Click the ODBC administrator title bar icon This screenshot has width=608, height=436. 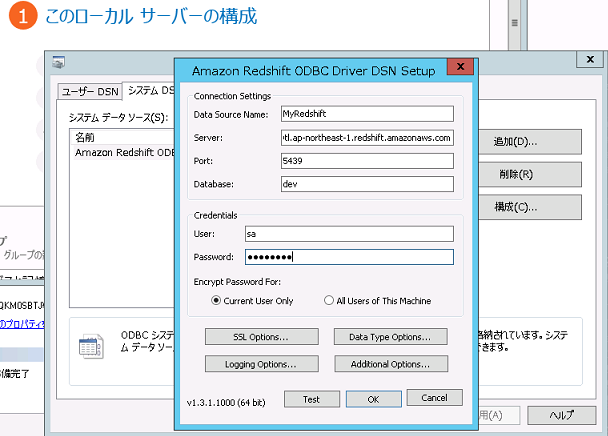point(59,62)
